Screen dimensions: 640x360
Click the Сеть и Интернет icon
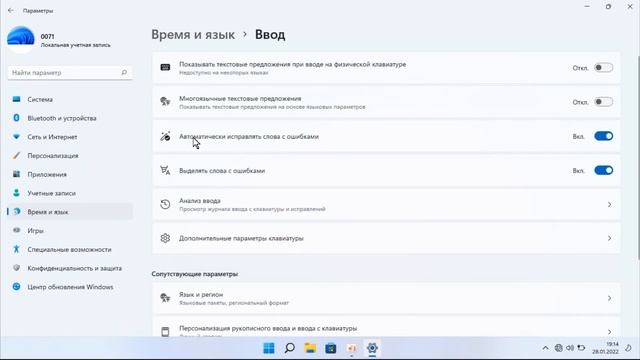16,137
